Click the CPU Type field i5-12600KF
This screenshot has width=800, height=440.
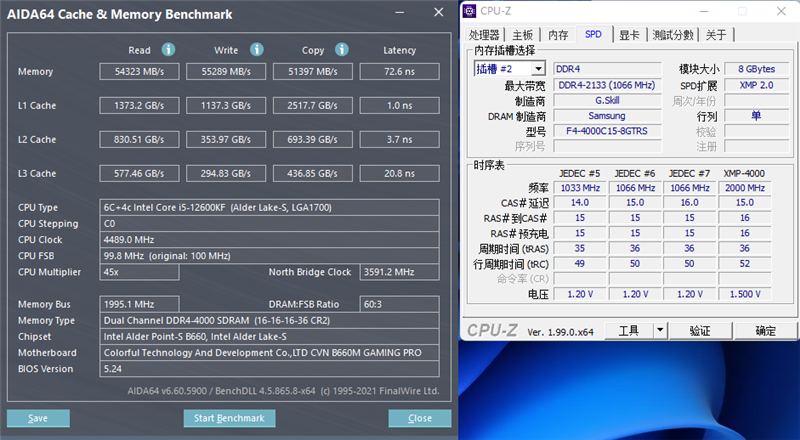[x=269, y=207]
